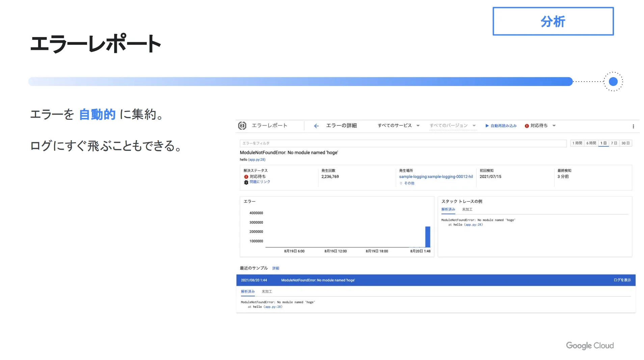Click the 2021/07/15 first seen date
Screen dimensions: 644x360
tap(490, 177)
